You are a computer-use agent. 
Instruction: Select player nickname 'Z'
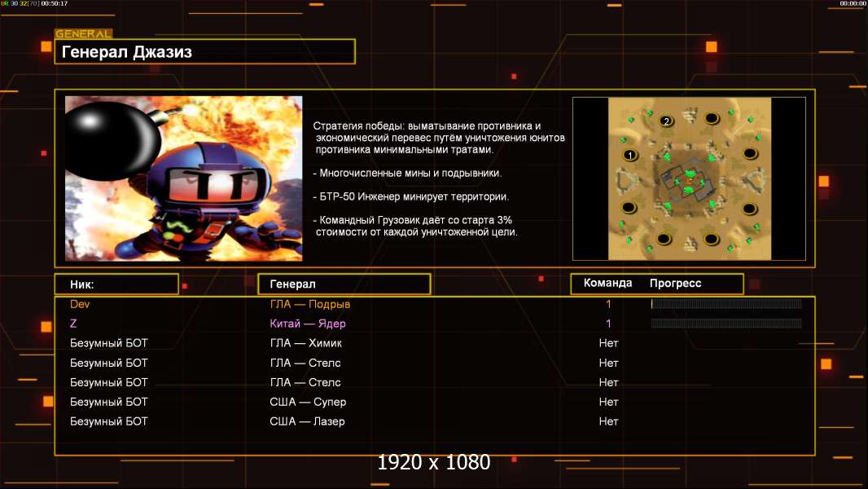click(73, 324)
